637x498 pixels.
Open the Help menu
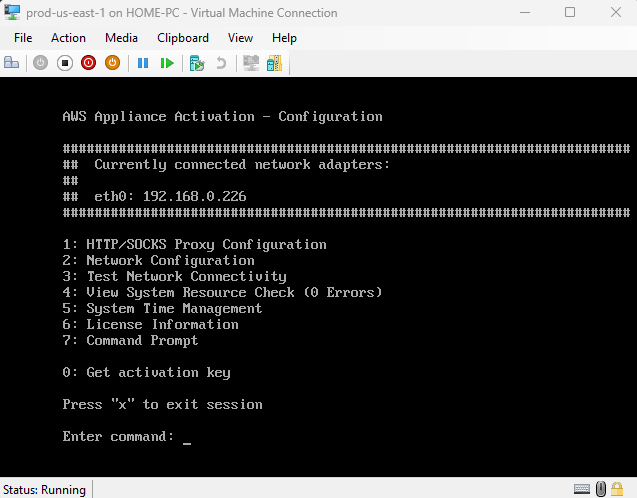click(284, 38)
